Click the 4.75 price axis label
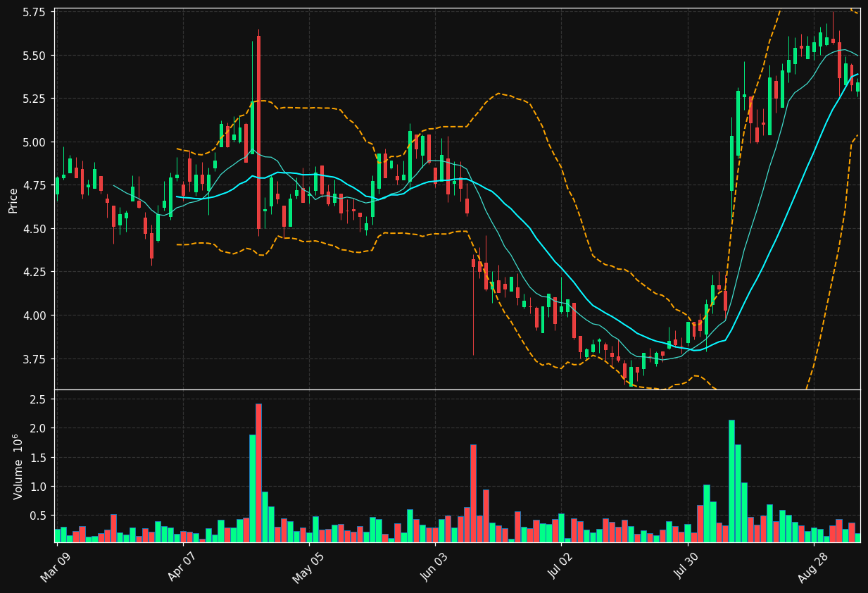Viewport: 868px width, 593px height. [x=35, y=185]
